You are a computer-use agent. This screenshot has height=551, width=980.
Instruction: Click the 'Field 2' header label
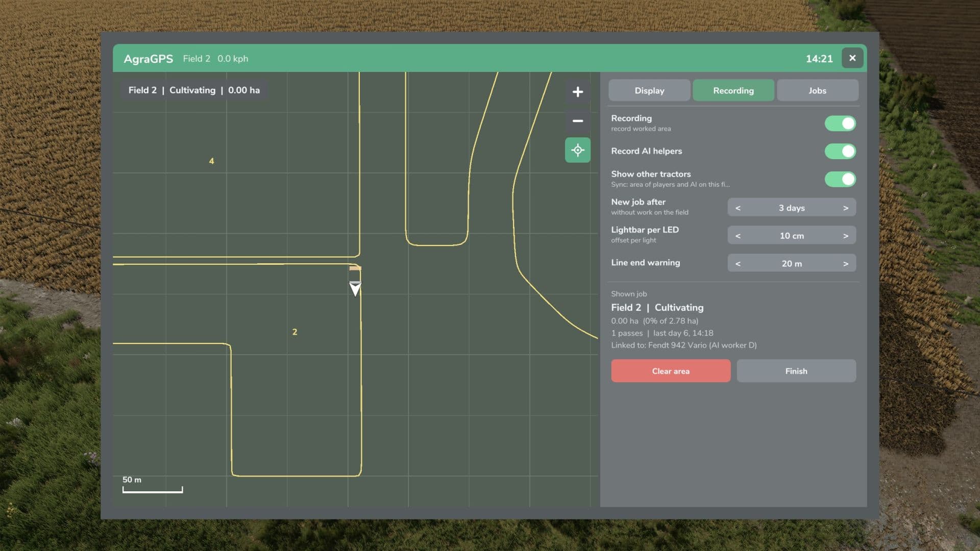pos(197,59)
